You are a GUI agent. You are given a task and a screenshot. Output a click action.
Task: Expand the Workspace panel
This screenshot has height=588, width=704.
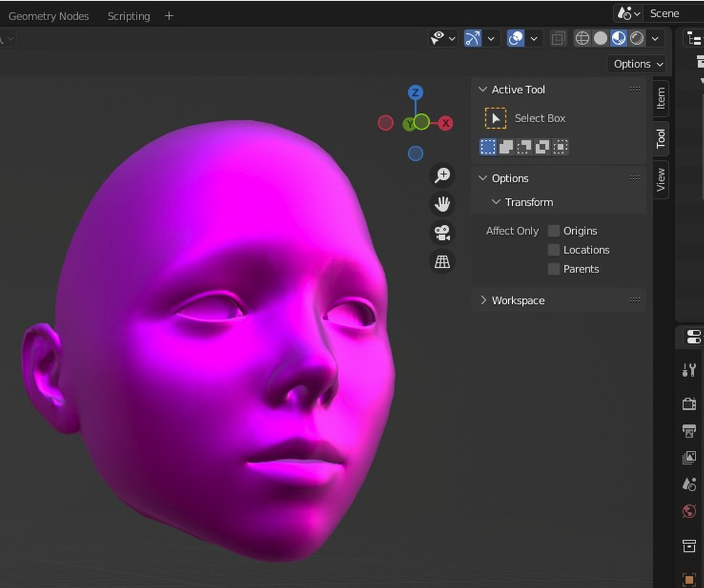(483, 301)
